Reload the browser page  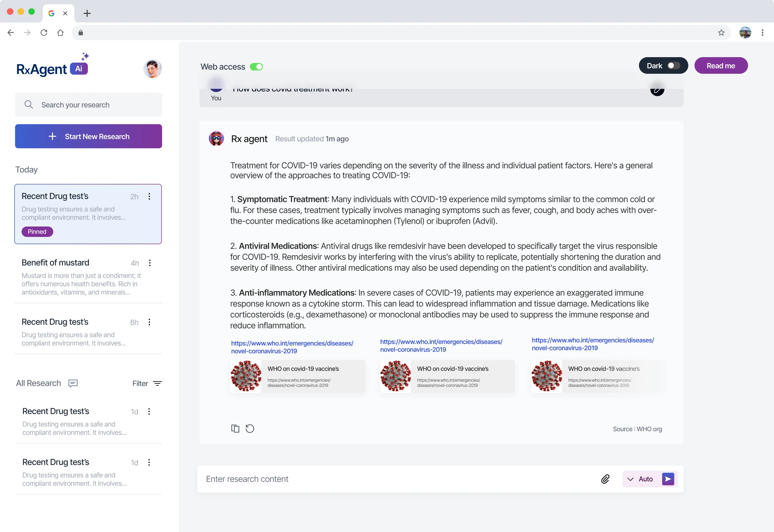coord(44,33)
